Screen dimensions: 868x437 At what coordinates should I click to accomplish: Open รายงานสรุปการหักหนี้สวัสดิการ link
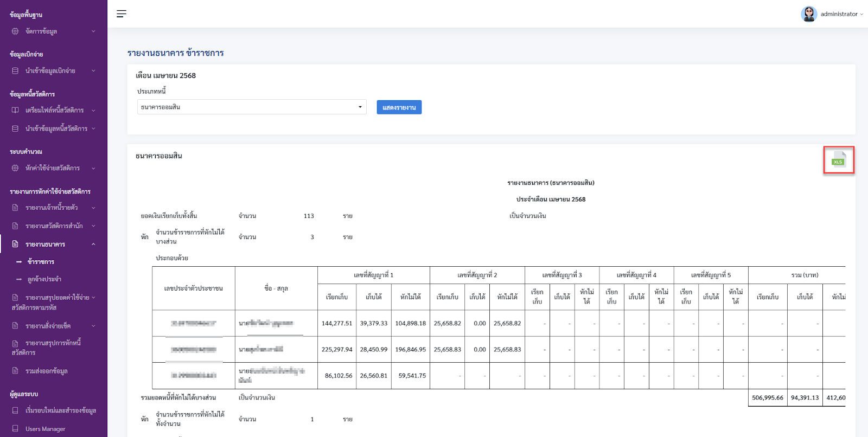point(47,348)
